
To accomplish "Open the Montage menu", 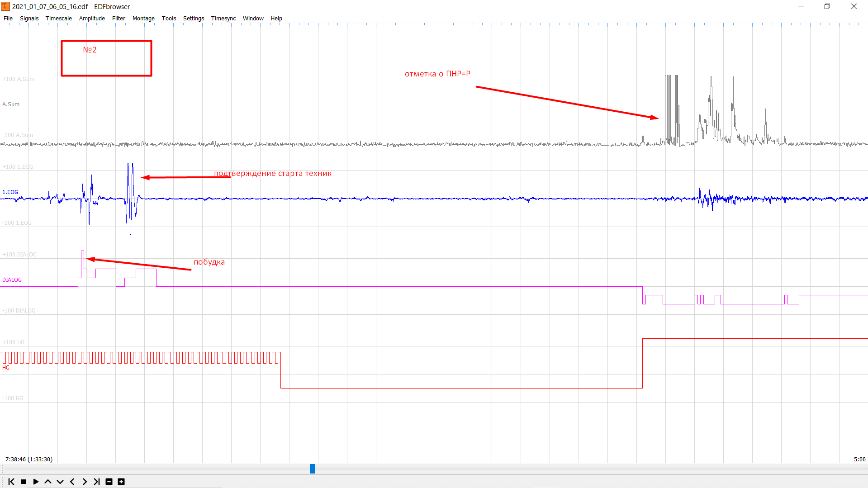I will (x=143, y=19).
